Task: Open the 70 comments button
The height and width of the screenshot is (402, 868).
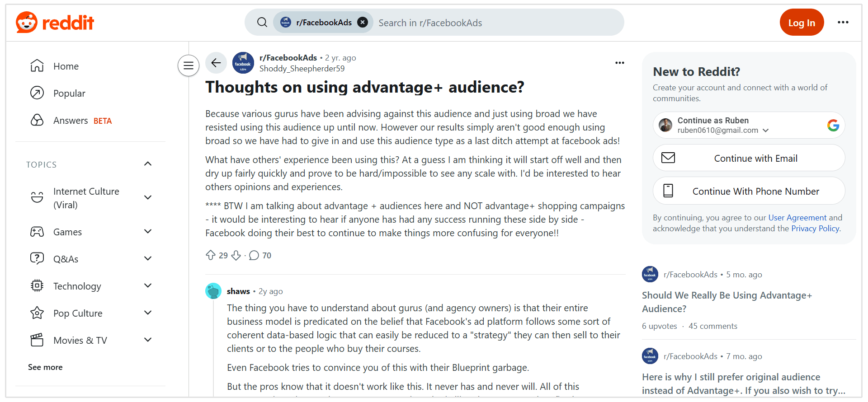Action: pyautogui.click(x=260, y=255)
